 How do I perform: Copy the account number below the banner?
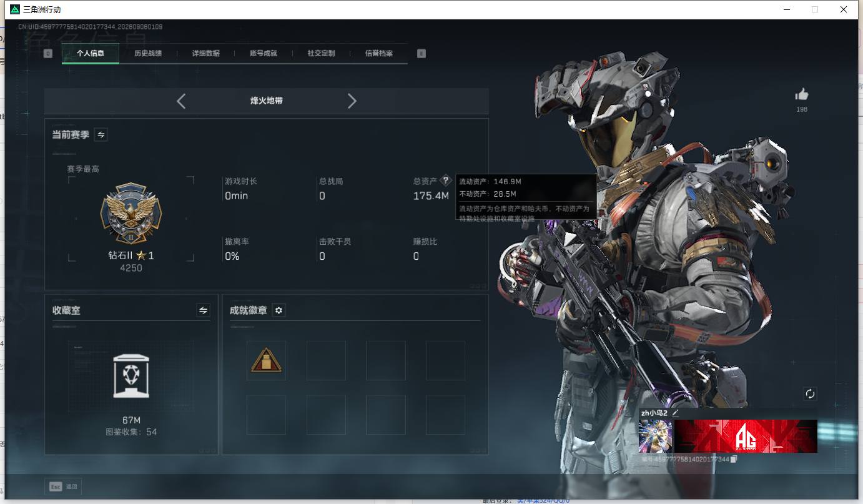click(734, 459)
